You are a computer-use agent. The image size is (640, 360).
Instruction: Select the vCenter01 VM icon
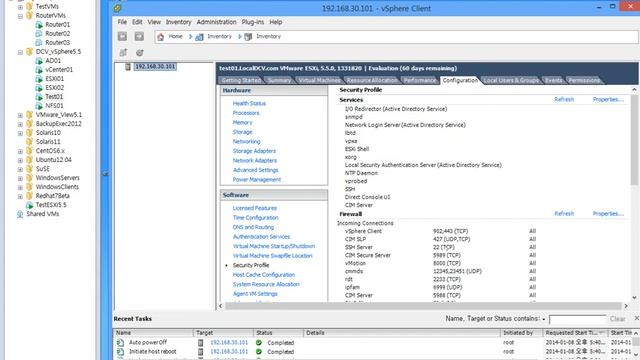tap(39, 69)
